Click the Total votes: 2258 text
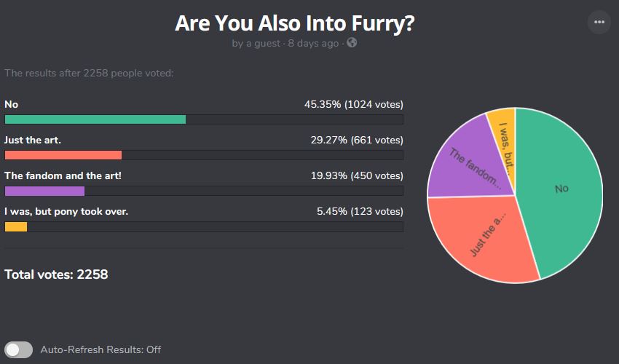Image resolution: width=619 pixels, height=364 pixels. [x=56, y=274]
